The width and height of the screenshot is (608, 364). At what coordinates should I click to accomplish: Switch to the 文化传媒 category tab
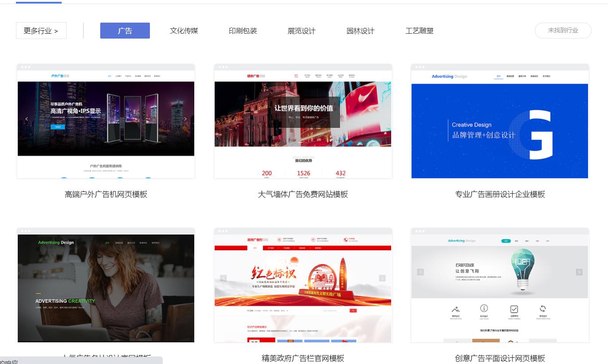(184, 31)
